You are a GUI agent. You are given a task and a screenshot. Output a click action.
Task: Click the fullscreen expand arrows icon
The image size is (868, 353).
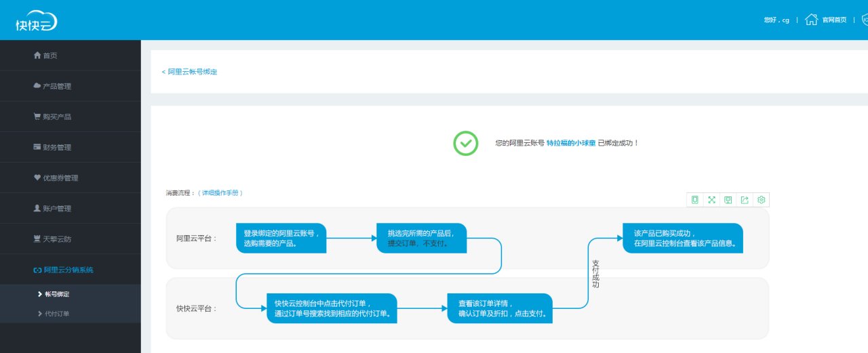[711, 200]
